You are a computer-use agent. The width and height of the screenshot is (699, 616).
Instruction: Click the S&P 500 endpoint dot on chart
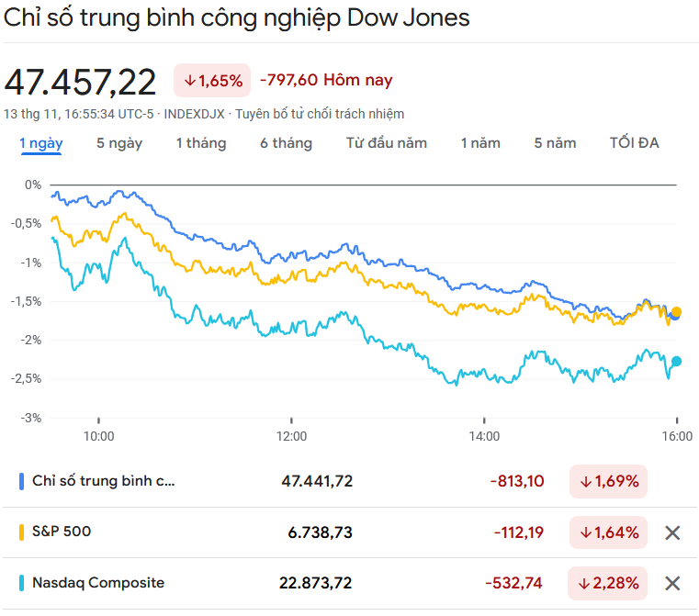click(x=677, y=312)
